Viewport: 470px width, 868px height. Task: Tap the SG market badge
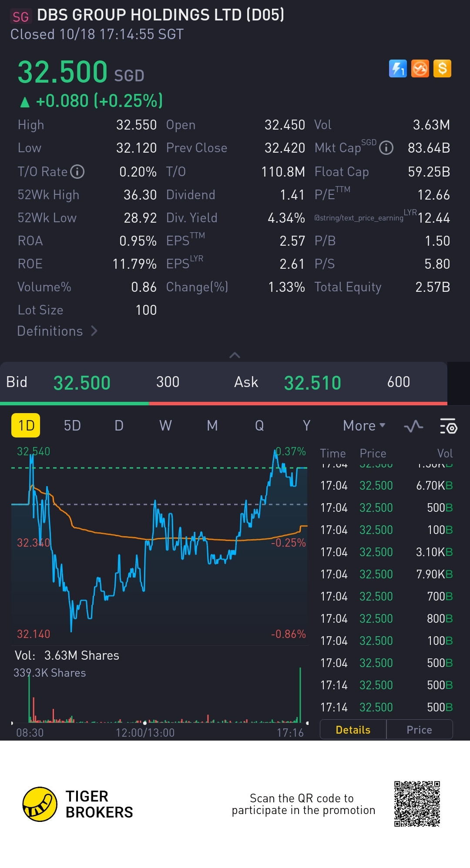click(20, 17)
